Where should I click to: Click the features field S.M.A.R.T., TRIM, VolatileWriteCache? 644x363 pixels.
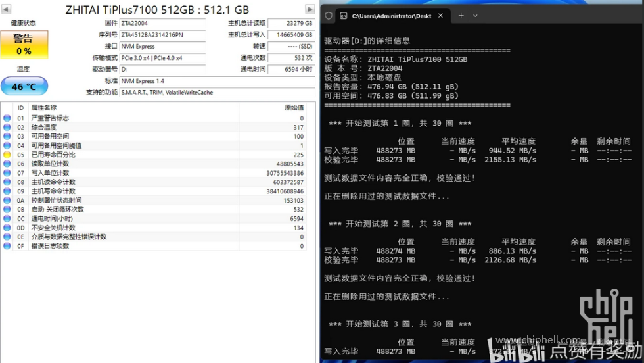click(218, 93)
